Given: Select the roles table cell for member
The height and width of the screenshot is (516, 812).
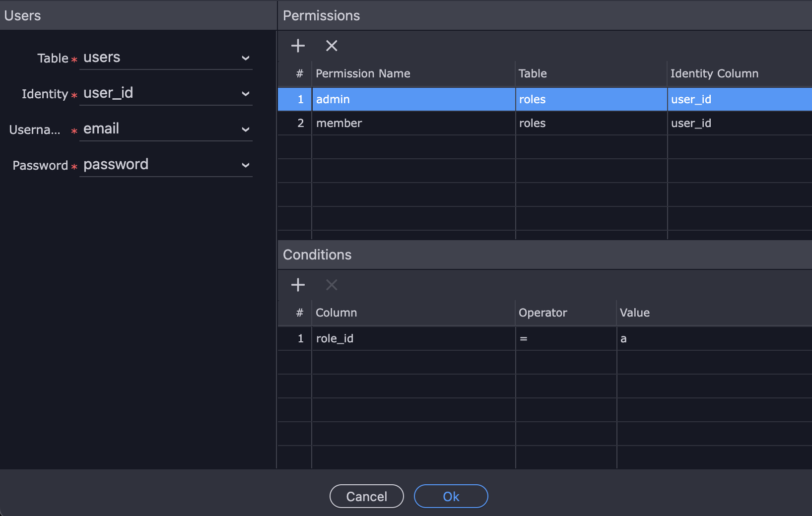Looking at the screenshot, I should click(591, 123).
